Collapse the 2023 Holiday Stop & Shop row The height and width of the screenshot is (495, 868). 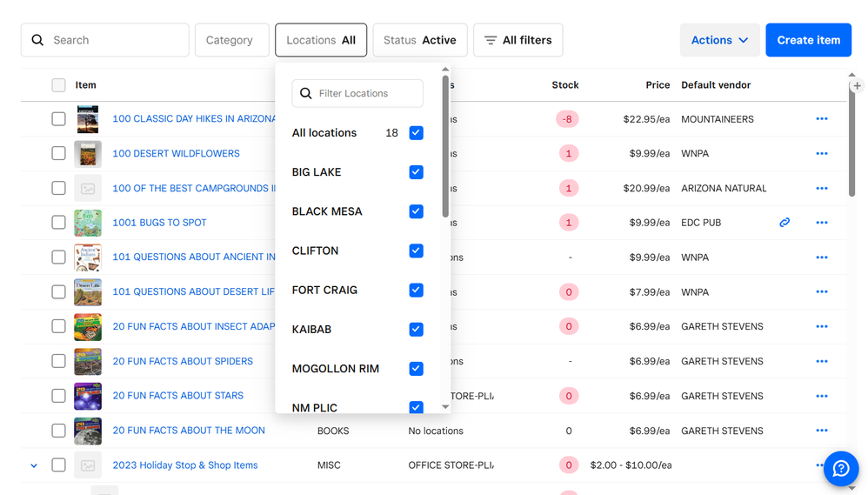(x=34, y=465)
